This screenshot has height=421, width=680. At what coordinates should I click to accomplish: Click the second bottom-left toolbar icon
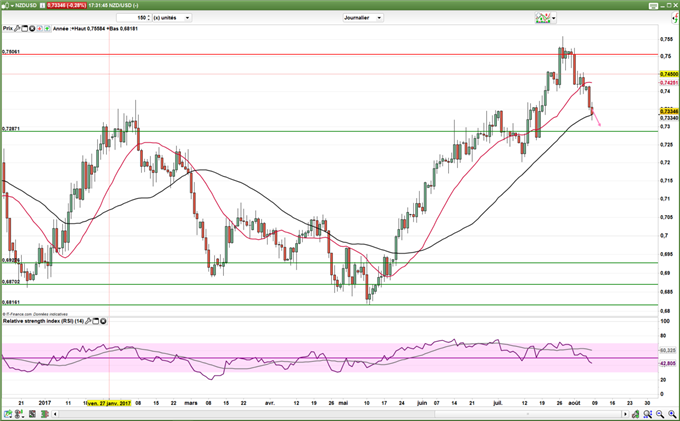coord(19,414)
